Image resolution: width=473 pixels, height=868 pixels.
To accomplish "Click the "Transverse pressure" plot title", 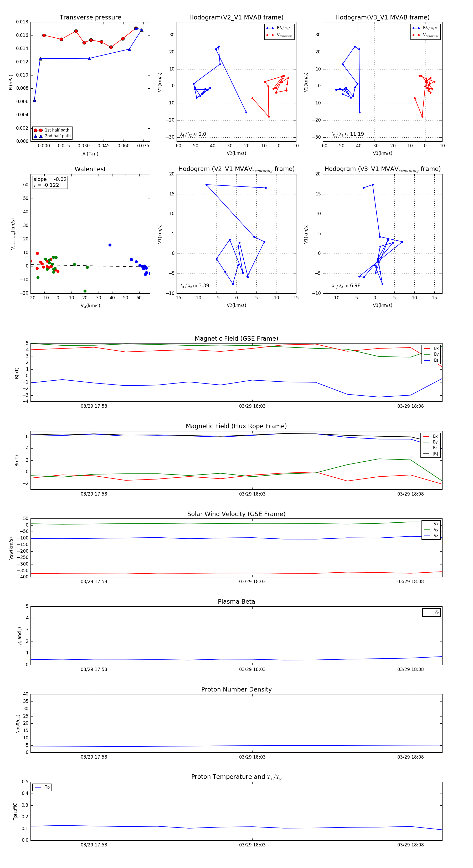I will click(x=90, y=18).
